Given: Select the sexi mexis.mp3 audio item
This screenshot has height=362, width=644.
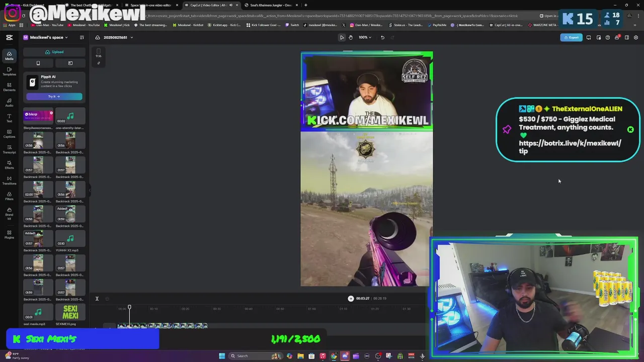Looking at the screenshot, I should [x=38, y=313].
